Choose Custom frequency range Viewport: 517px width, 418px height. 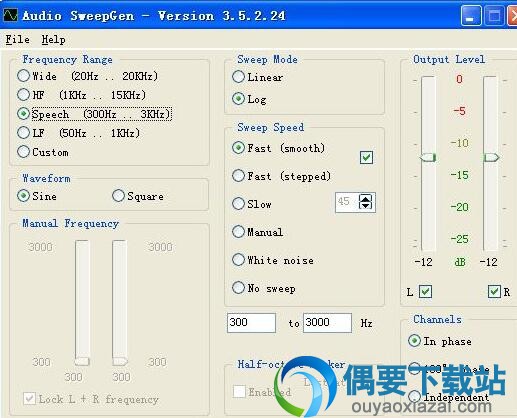(x=43, y=152)
